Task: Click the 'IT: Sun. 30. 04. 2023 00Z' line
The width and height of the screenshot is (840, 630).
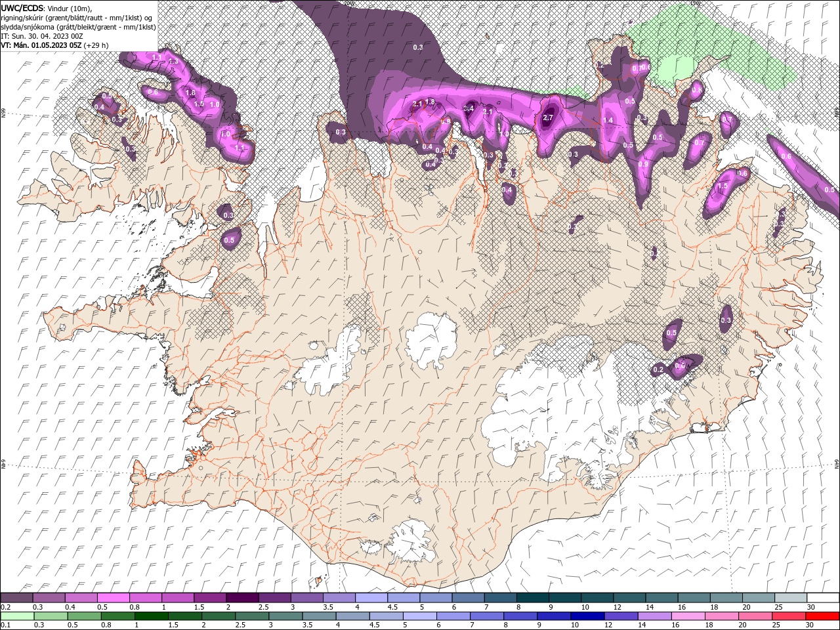Action: coord(43,36)
